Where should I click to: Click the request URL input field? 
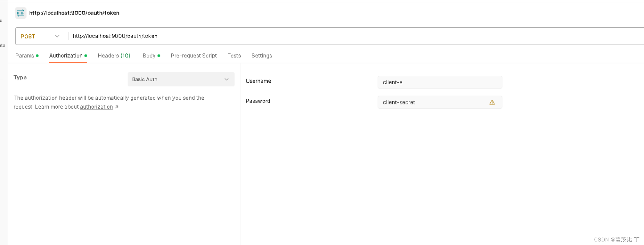356,36
